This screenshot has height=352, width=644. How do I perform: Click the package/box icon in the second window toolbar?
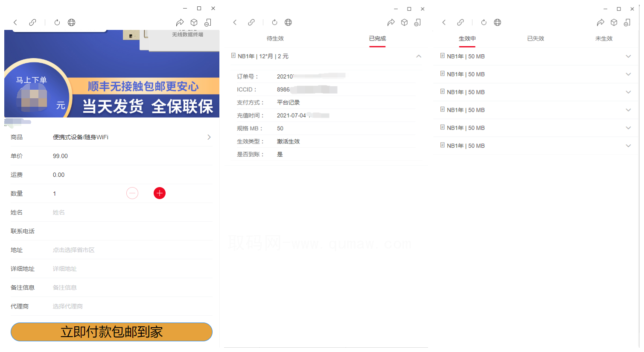[x=404, y=22]
